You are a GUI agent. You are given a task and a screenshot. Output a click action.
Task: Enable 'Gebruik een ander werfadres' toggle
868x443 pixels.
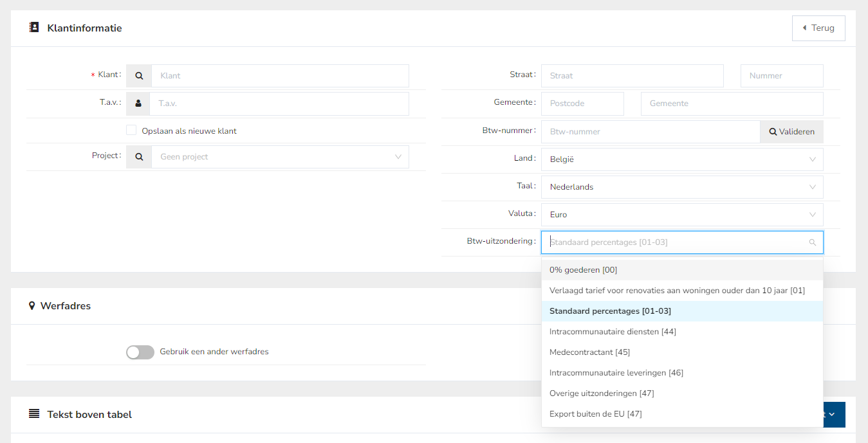[x=140, y=352]
